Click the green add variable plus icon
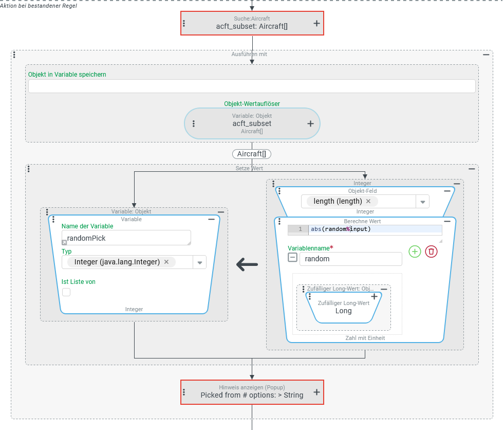This screenshot has height=430, width=504. (x=415, y=252)
